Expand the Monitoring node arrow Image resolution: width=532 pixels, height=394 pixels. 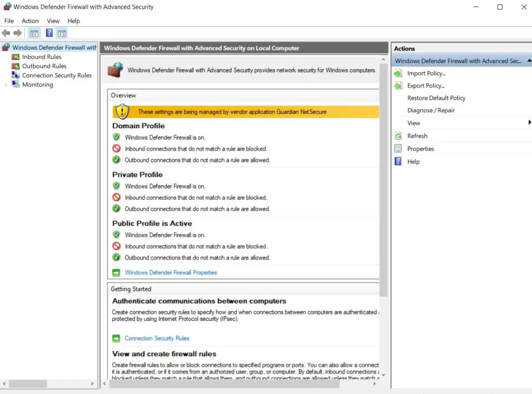(6, 85)
